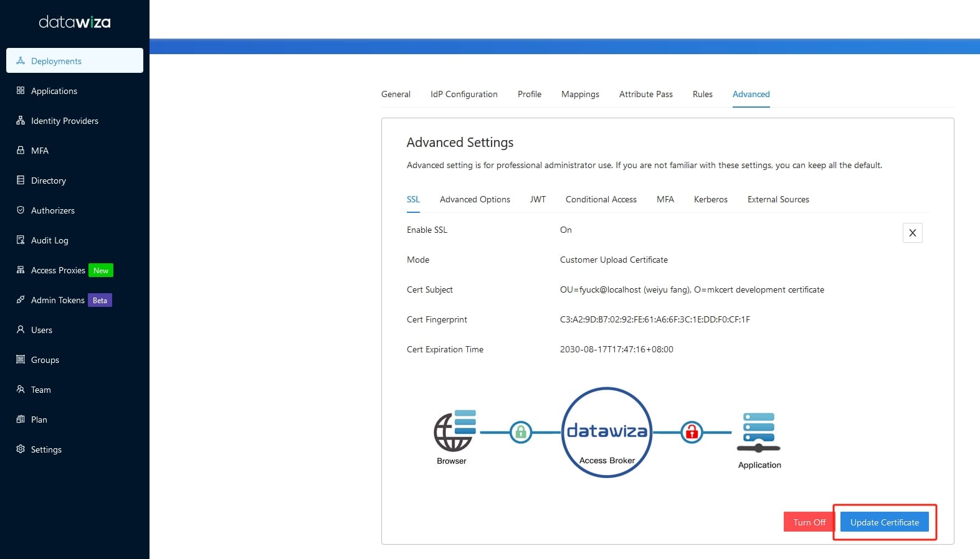Image resolution: width=980 pixels, height=559 pixels.
Task: Click the datawiza logo in sidebar
Action: click(75, 22)
